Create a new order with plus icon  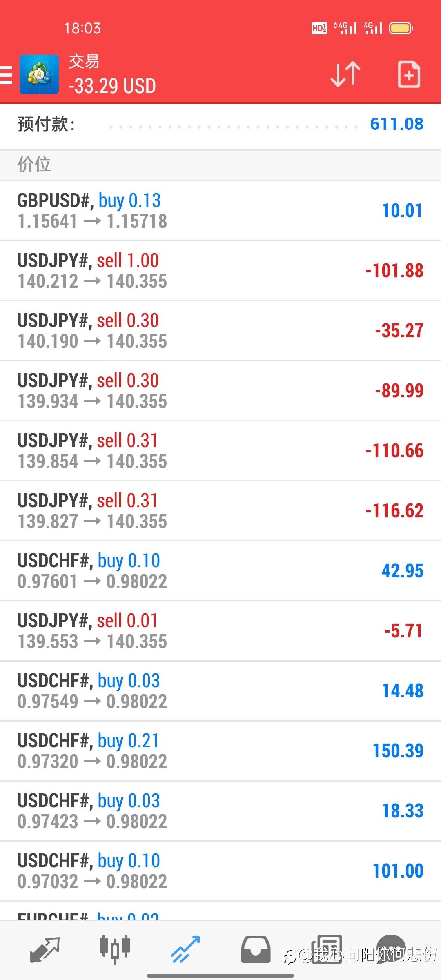[x=409, y=74]
